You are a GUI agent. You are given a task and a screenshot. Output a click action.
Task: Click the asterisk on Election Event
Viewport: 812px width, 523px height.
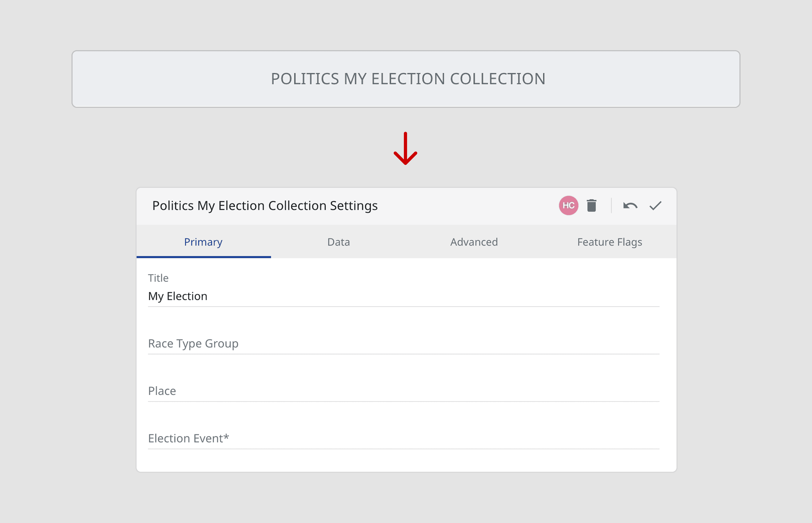click(226, 437)
